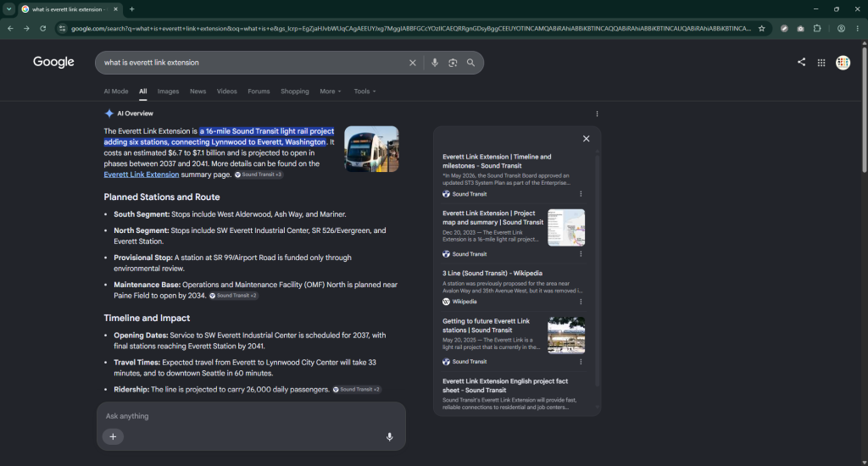Open options for 'Project map and summary' source
Image resolution: width=868 pixels, height=466 pixels.
tap(581, 254)
